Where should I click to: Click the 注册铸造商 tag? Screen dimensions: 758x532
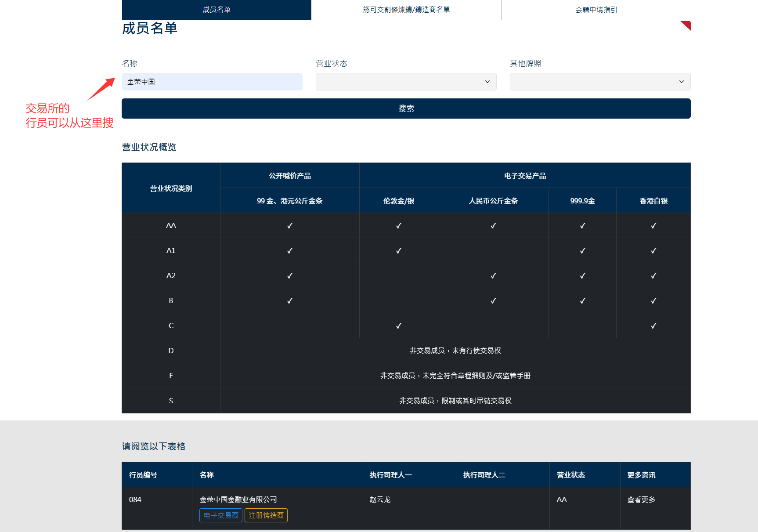tap(266, 515)
